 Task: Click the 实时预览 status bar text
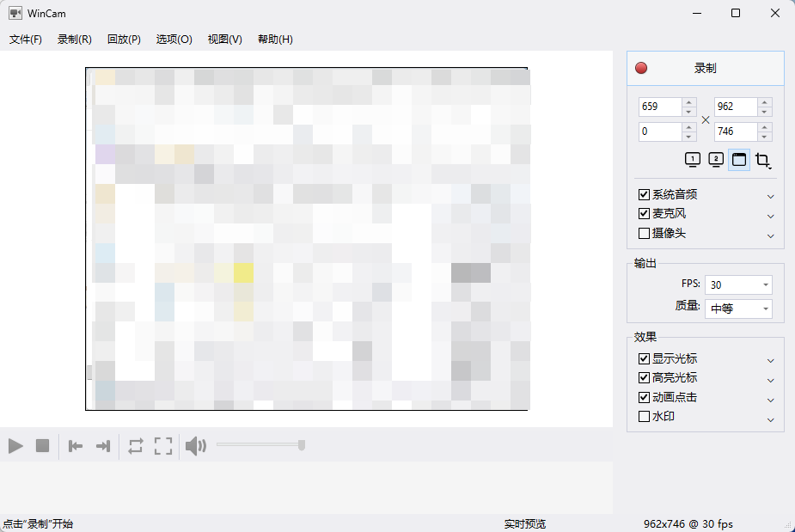525,524
